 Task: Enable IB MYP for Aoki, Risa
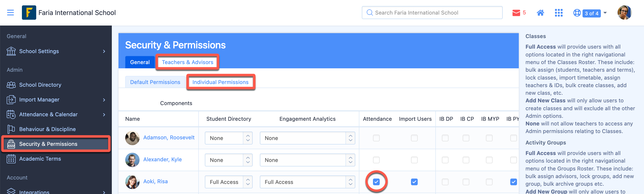pyautogui.click(x=489, y=182)
